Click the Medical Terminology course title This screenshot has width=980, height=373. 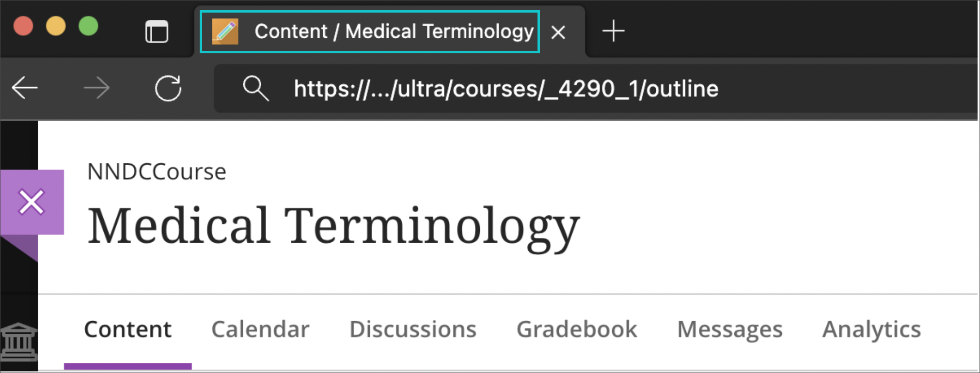tap(333, 226)
